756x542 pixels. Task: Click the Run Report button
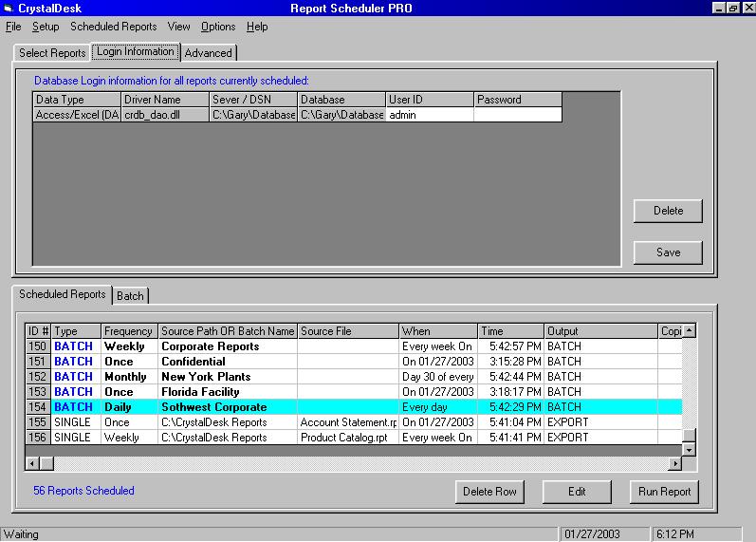[x=664, y=492]
